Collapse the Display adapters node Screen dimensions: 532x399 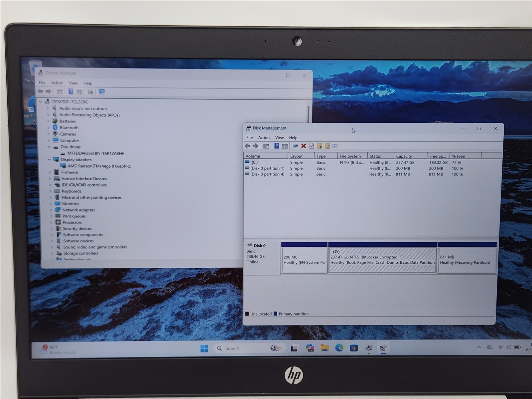click(x=49, y=160)
